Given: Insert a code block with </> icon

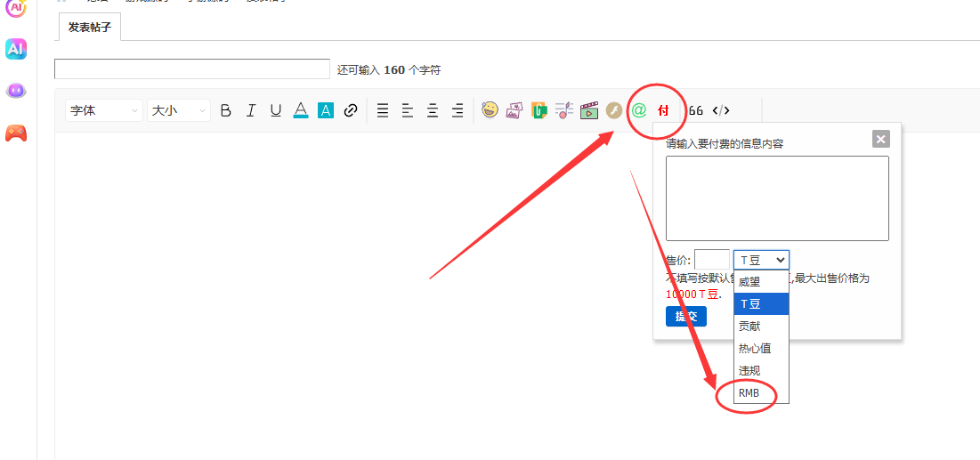Looking at the screenshot, I should tap(721, 110).
